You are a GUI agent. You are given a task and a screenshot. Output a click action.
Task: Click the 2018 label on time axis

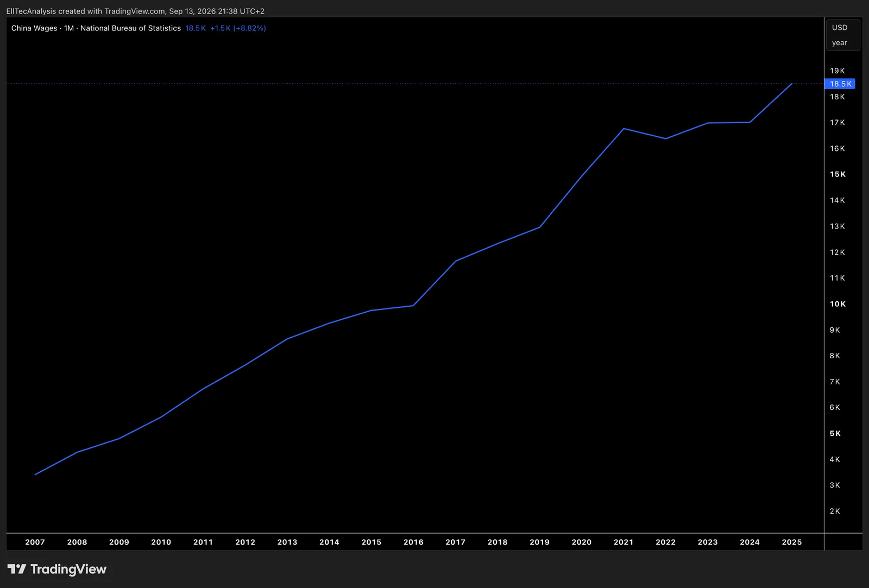click(498, 542)
